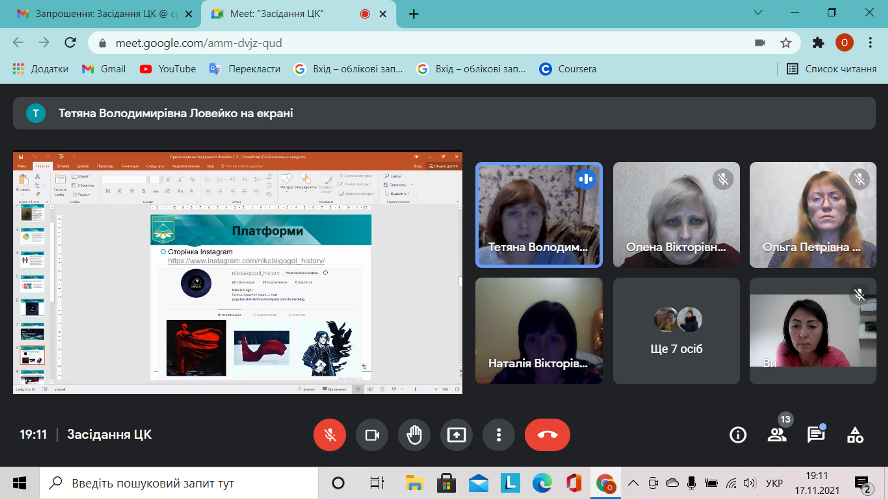The height and width of the screenshot is (499, 888).
Task: Bookmark this page with star icon
Action: [x=785, y=43]
